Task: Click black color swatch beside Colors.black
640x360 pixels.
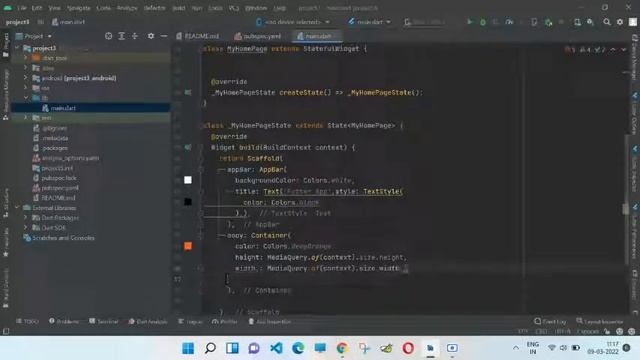Action: (188, 202)
